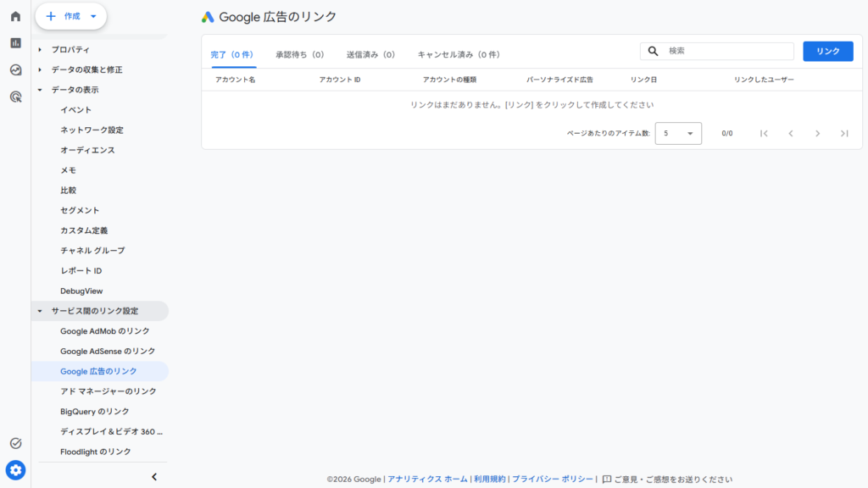Expand the プロパティ section
Screen dimensions: 868x488
tap(40, 49)
